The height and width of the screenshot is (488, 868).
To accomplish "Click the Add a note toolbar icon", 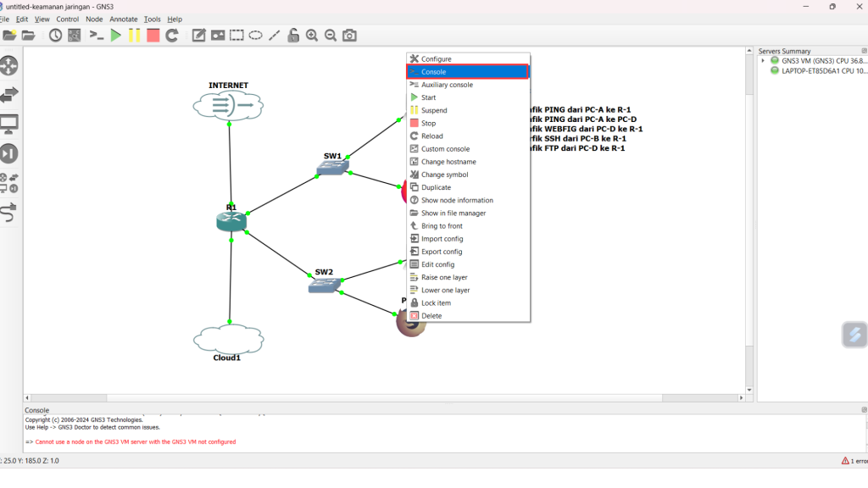I will click(198, 36).
